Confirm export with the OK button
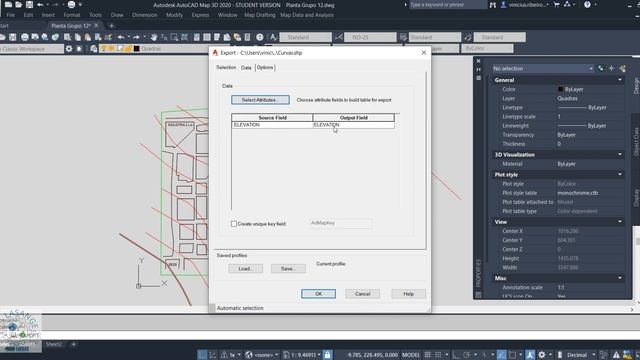The height and width of the screenshot is (360, 640). coord(318,293)
